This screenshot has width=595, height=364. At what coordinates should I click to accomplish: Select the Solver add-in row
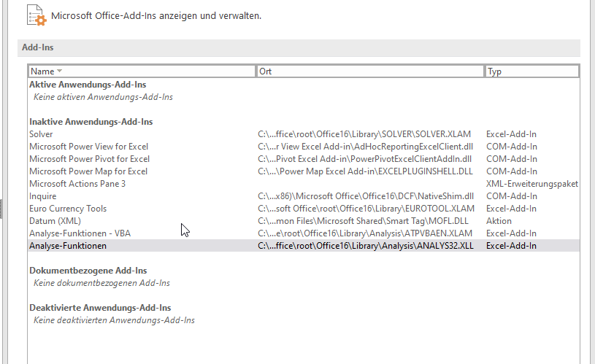click(x=304, y=134)
